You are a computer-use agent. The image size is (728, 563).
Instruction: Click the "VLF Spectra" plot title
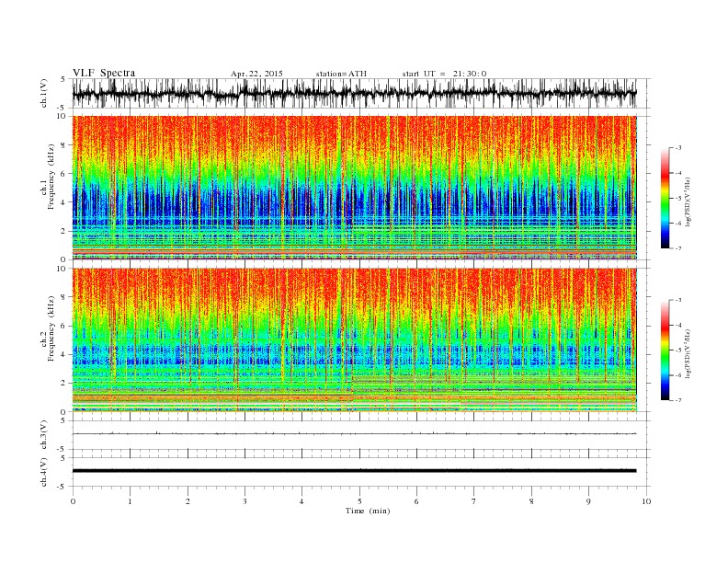pos(104,73)
